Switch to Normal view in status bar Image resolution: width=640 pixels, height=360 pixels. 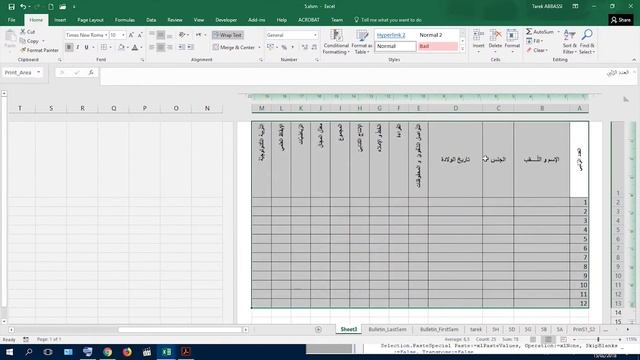tap(533, 340)
